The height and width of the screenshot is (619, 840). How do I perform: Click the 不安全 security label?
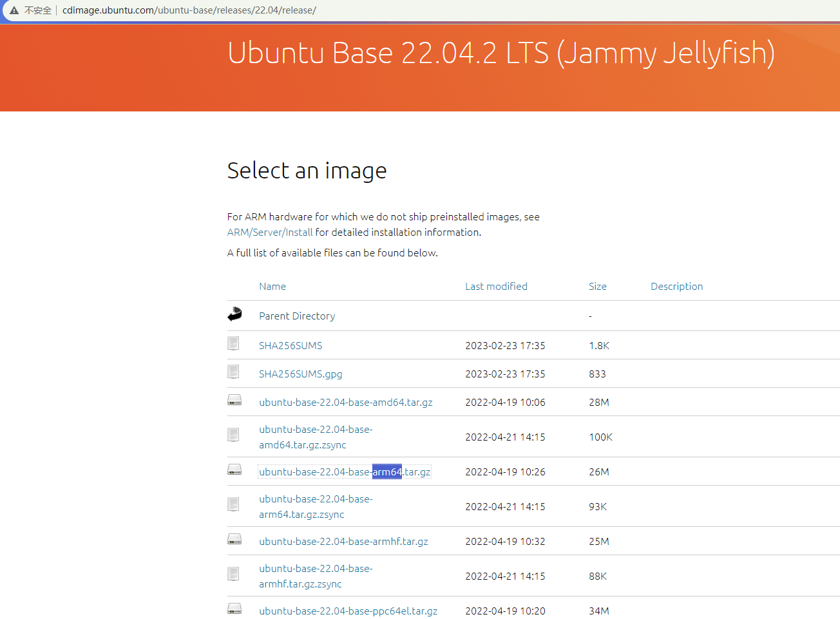(x=38, y=10)
